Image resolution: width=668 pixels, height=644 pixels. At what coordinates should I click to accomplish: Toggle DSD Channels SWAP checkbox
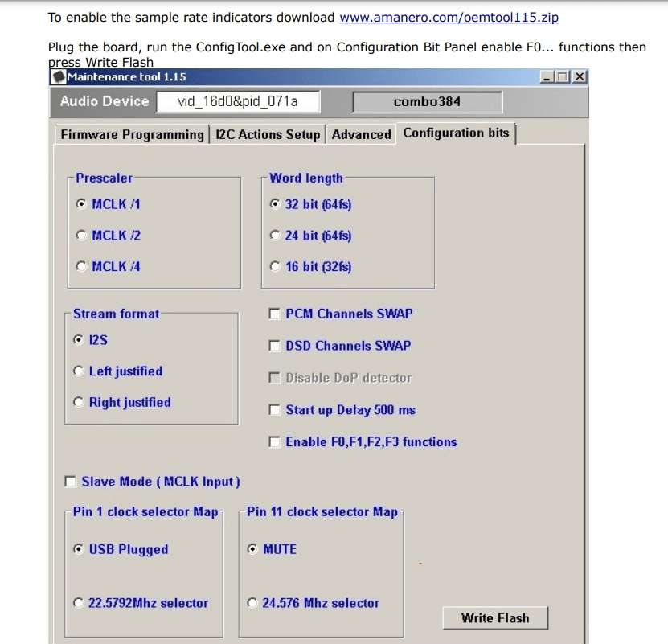tap(340, 346)
